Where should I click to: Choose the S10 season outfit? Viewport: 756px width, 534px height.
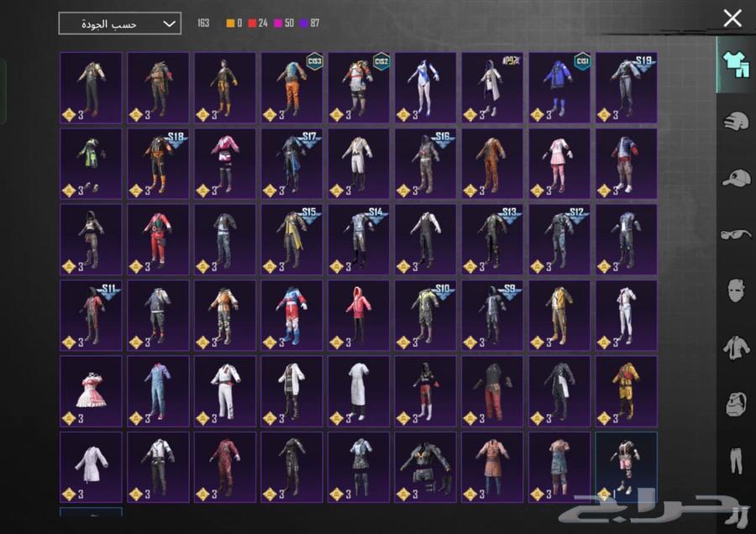coord(426,316)
